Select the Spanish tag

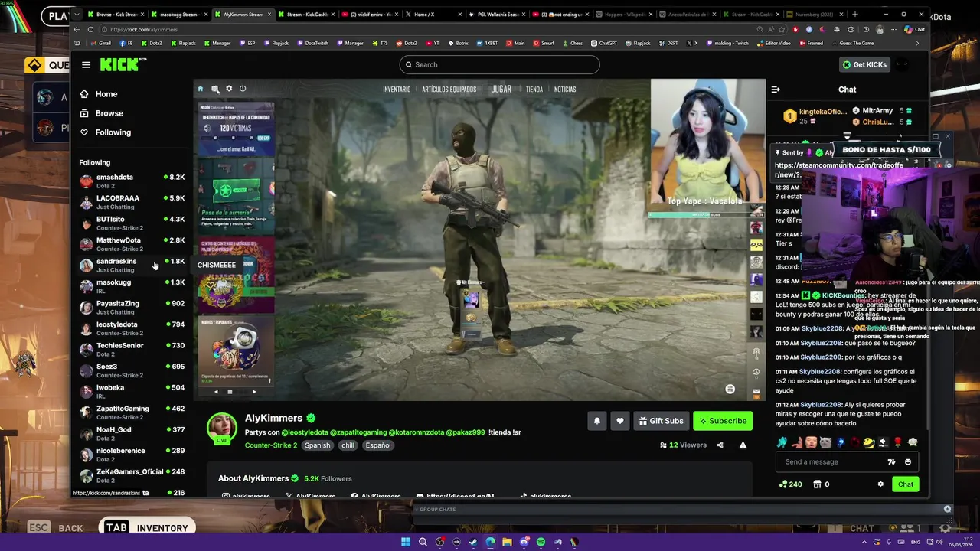point(317,445)
